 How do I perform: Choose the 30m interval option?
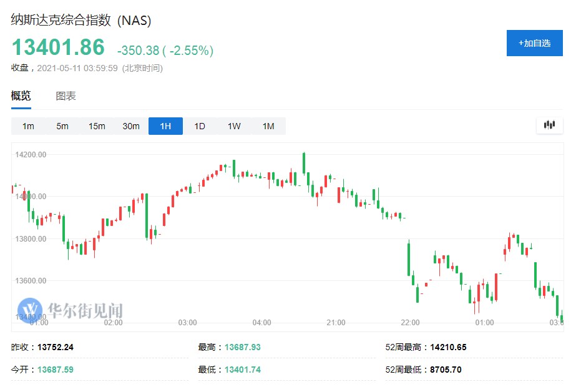[131, 126]
